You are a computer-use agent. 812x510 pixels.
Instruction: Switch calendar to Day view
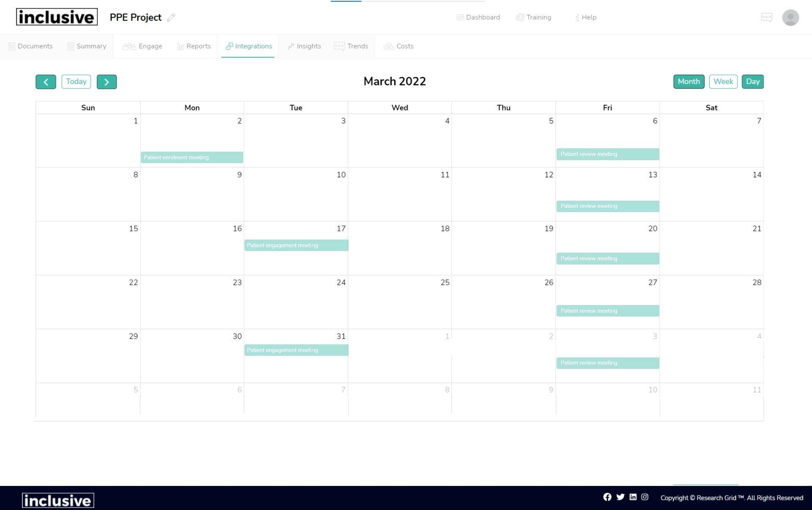(x=753, y=82)
